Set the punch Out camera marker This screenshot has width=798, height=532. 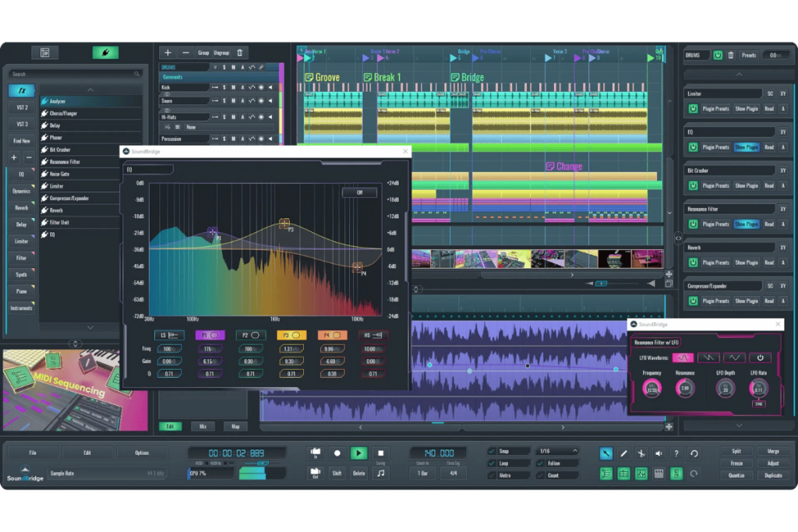point(316,473)
